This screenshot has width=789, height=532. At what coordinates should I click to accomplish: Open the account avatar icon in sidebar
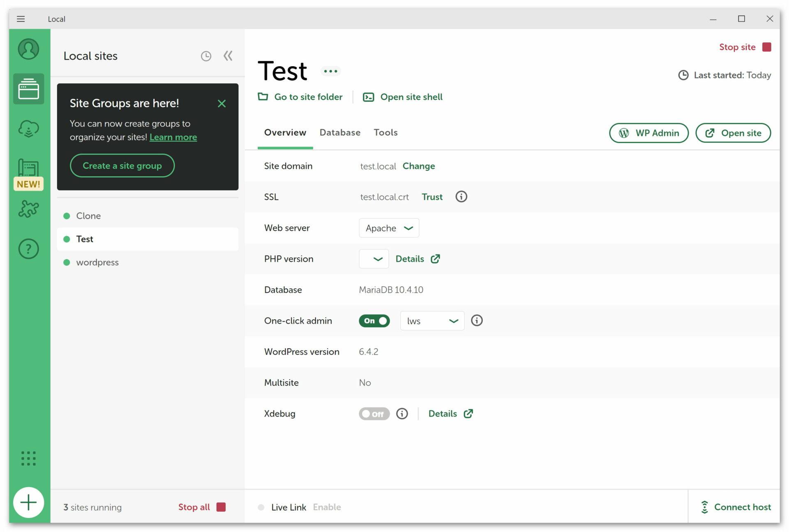28,49
